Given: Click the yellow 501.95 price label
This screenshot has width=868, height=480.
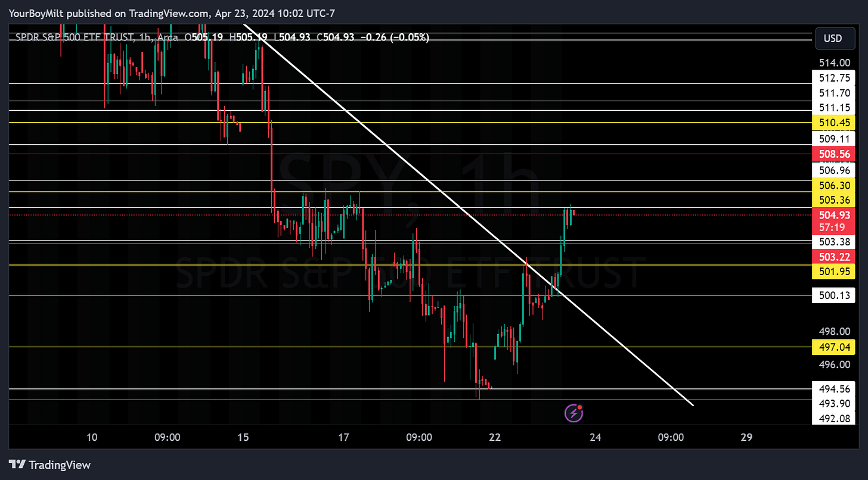Looking at the screenshot, I should [833, 272].
